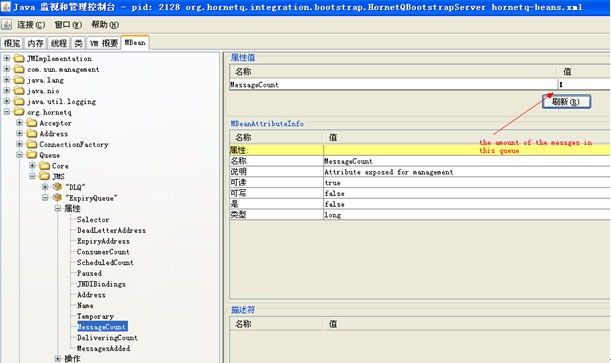Screen dimensions: 611x363
Task: Click the Queue folder icon
Action: click(x=32, y=155)
